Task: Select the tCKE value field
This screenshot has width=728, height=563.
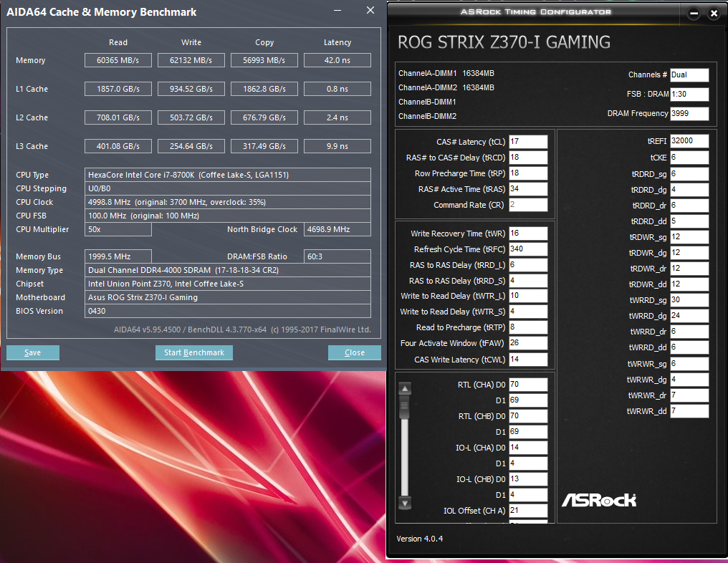Action: [689, 158]
